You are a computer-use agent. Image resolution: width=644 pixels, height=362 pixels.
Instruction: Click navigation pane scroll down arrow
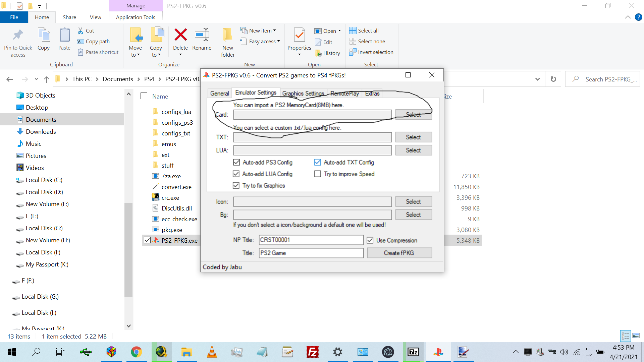pyautogui.click(x=128, y=326)
